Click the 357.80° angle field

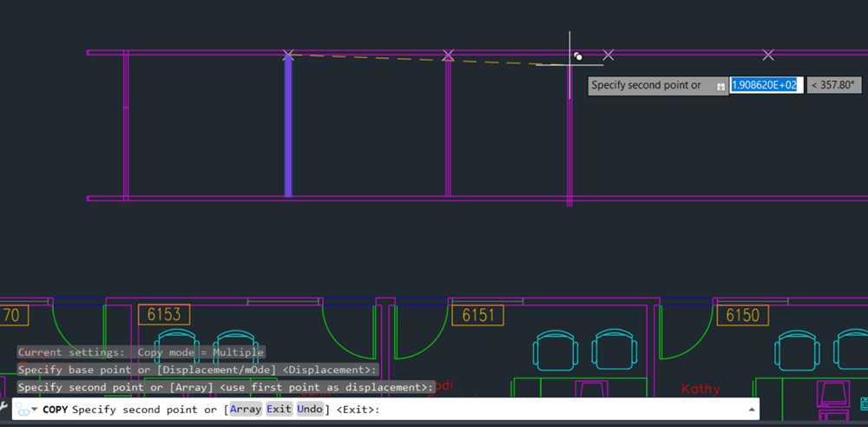(x=833, y=85)
